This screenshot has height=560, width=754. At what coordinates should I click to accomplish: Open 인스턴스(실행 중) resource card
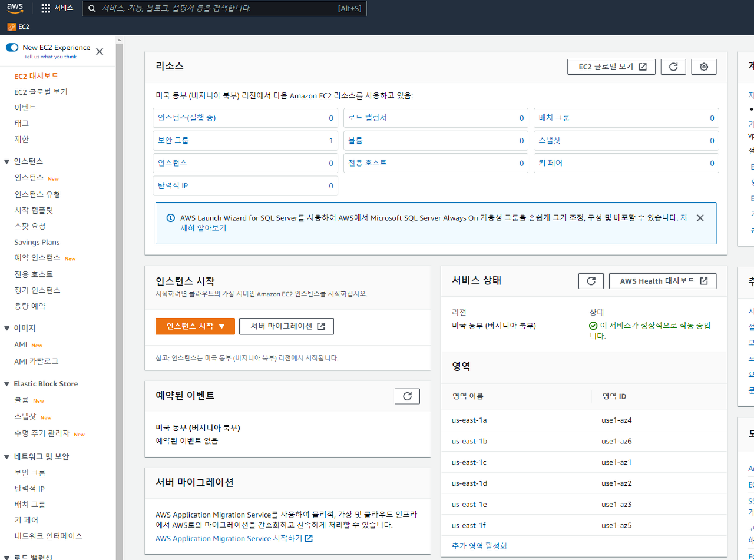click(x=245, y=118)
